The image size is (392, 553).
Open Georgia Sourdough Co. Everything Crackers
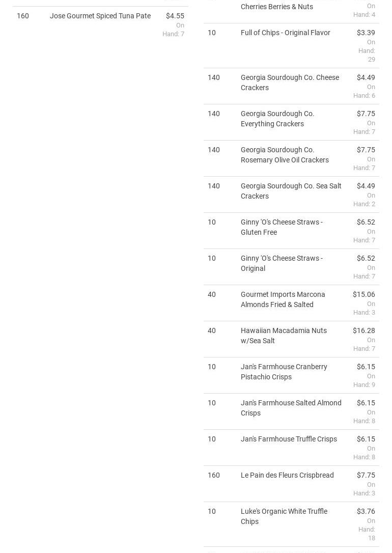[277, 119]
